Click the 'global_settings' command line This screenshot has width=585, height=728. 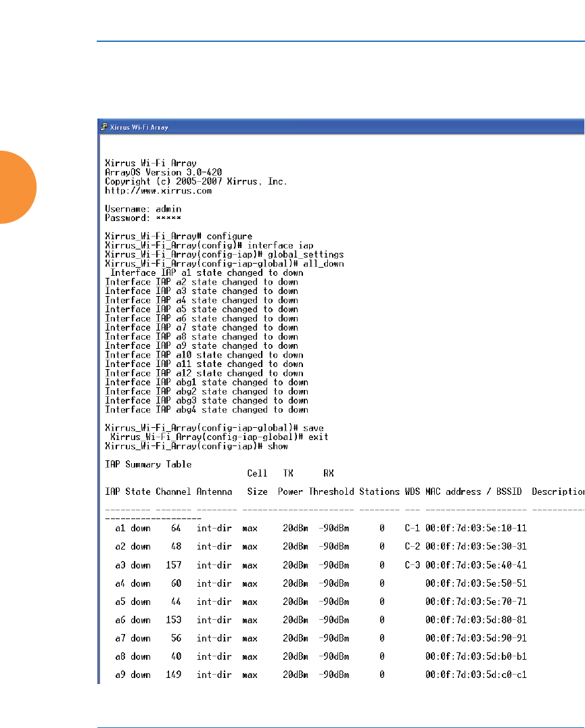[x=225, y=254]
